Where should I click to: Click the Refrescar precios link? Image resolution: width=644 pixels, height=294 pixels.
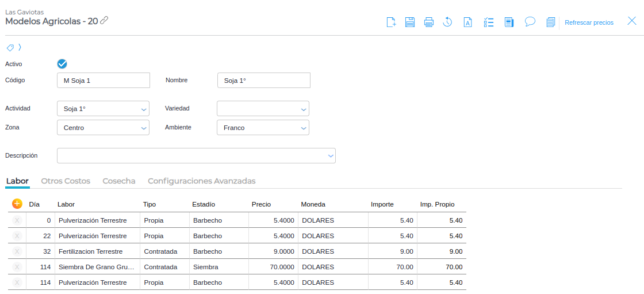pyautogui.click(x=589, y=22)
